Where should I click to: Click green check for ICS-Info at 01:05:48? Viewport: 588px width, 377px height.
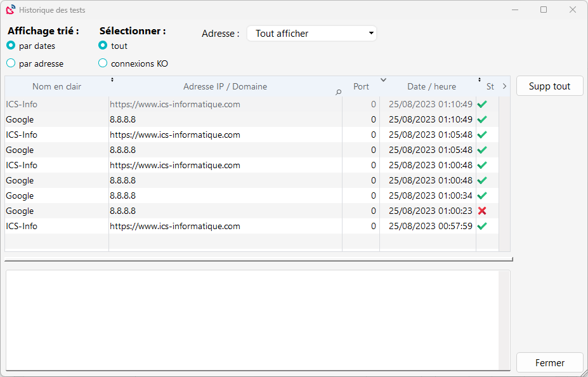(x=482, y=135)
